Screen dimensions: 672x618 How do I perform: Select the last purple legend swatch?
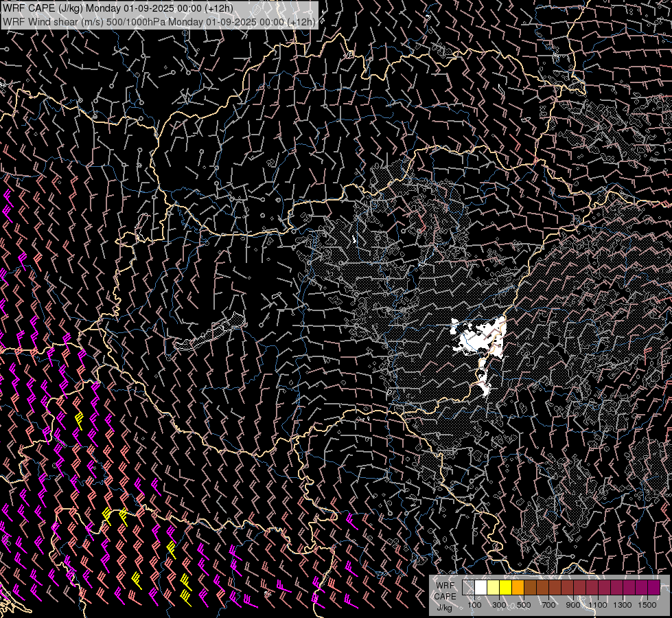tap(654, 587)
